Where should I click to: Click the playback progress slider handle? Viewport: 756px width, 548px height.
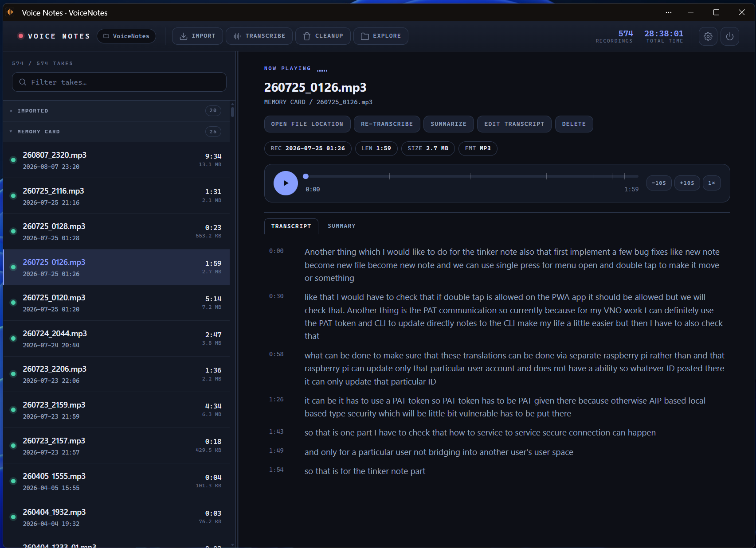(306, 176)
